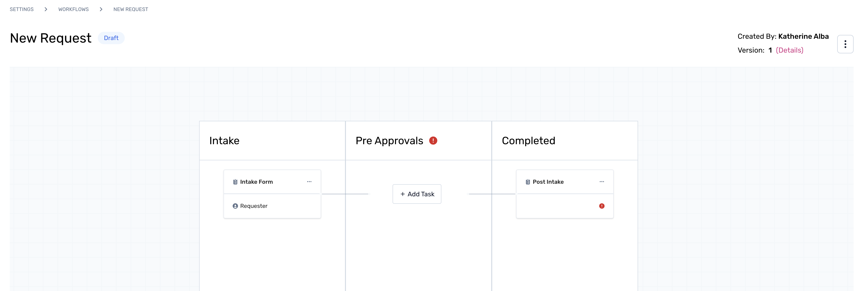Click the red error icon in Post Intake card
The height and width of the screenshot is (291, 868).
[x=602, y=206]
